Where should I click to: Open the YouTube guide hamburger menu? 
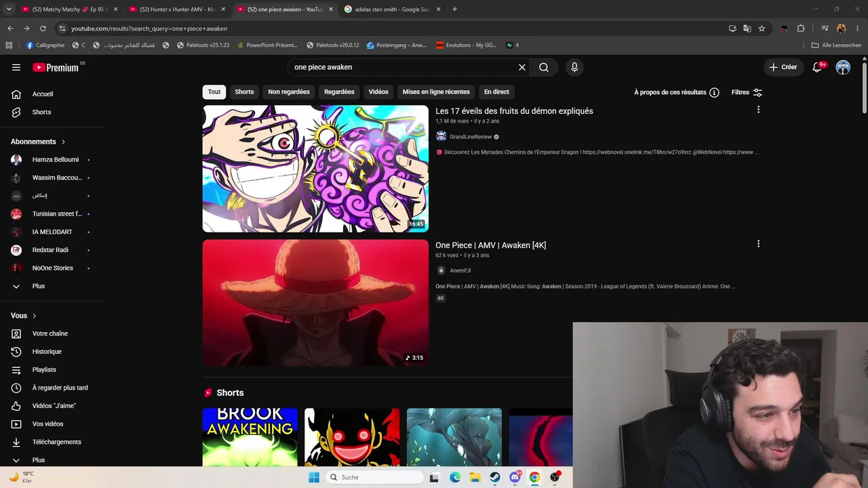tap(16, 67)
